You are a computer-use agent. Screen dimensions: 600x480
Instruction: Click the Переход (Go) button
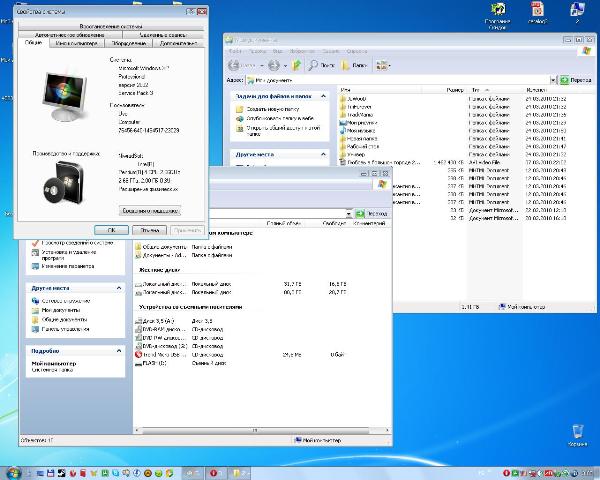pos(574,79)
